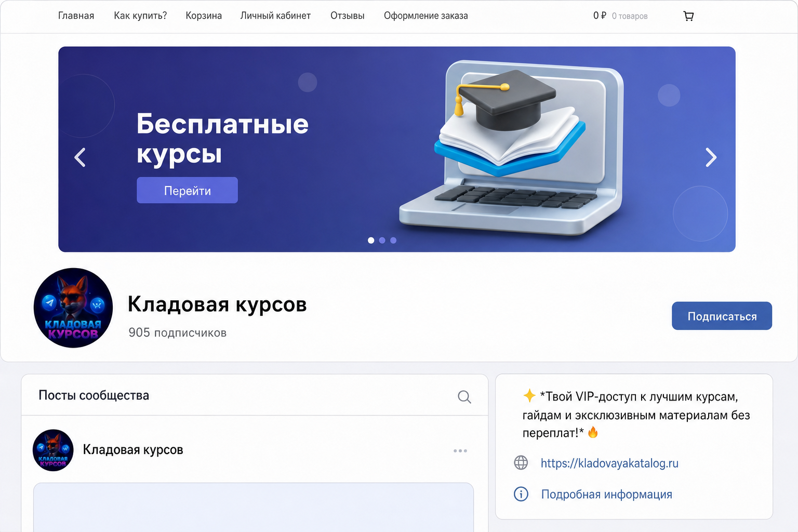Click the 0 товаров cart count
Viewport: 798px width, 532px height.
tap(630, 16)
